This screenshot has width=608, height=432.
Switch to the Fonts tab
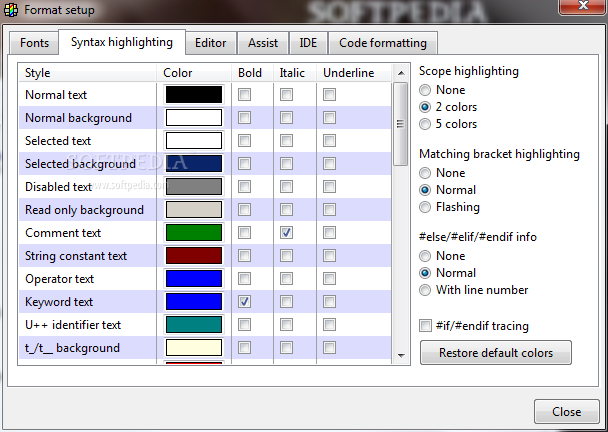point(34,43)
